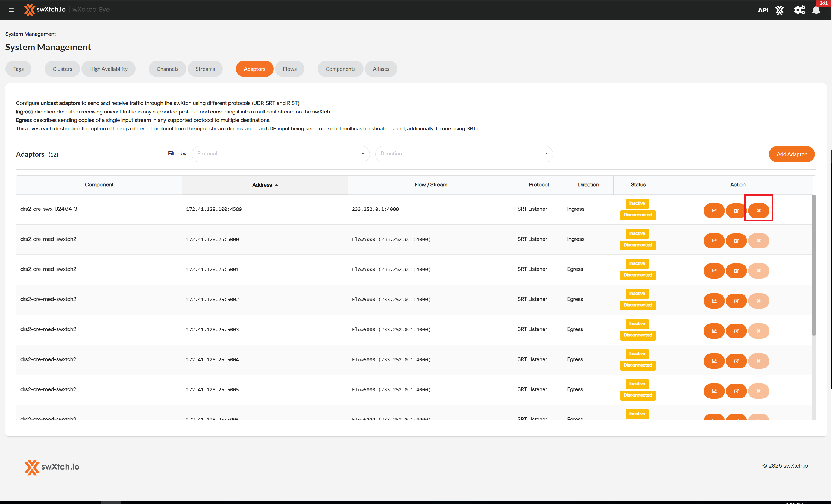
Task: Click the System Management breadcrumb link
Action: tap(30, 34)
